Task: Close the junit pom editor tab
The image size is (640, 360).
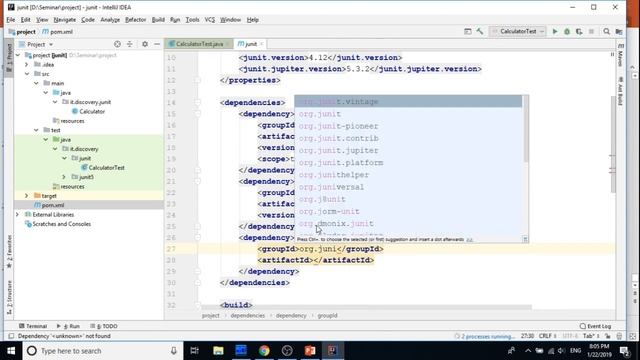Action: coord(262,44)
